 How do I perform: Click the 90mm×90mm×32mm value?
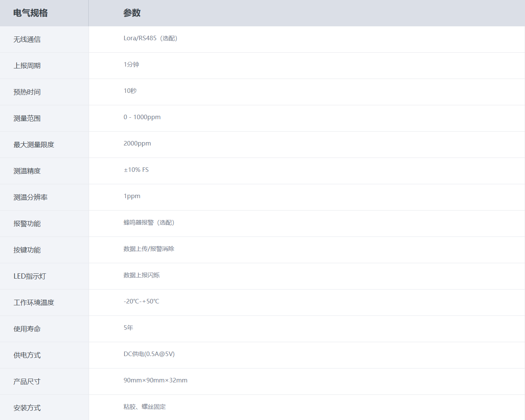pos(156,381)
